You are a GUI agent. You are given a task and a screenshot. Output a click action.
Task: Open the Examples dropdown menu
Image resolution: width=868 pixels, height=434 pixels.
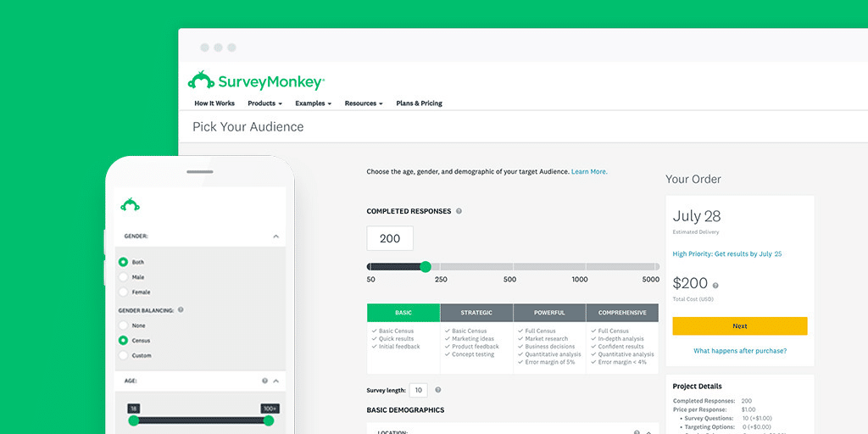pos(314,103)
